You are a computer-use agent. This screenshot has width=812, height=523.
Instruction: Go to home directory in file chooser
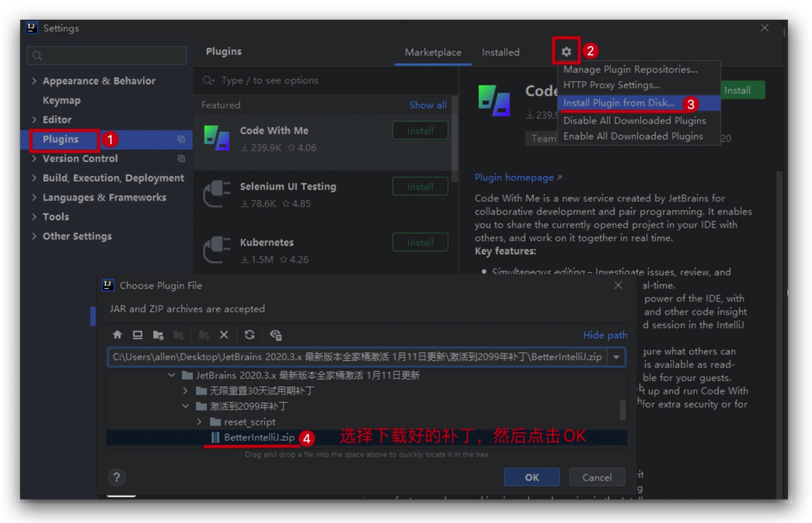[x=117, y=335]
